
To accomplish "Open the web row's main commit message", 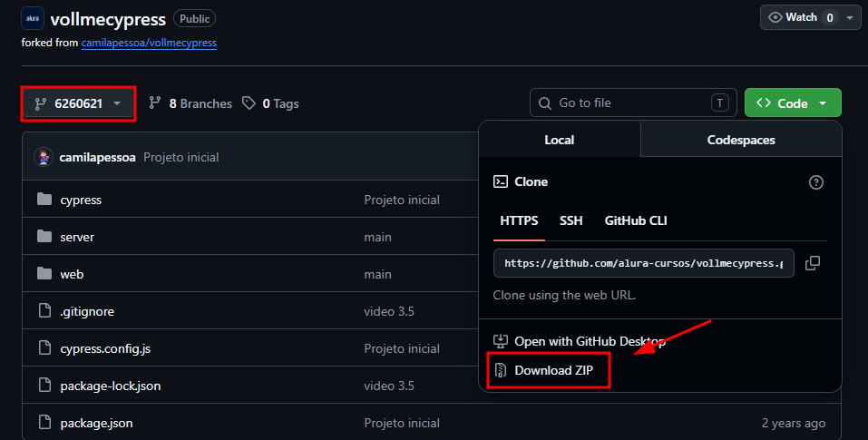I will click(x=377, y=274).
